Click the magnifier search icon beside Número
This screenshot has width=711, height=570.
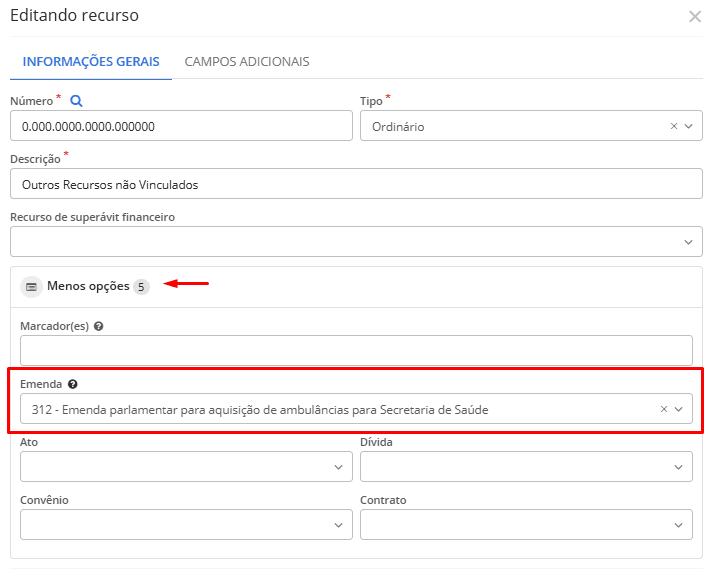tap(77, 101)
